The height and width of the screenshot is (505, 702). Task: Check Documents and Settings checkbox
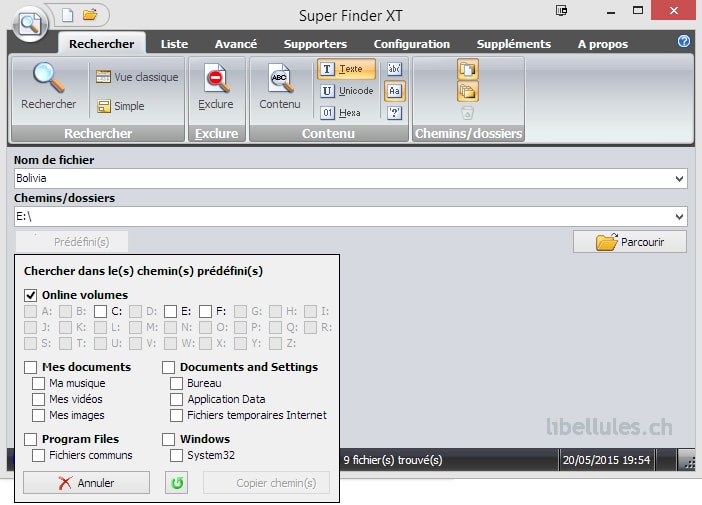(168, 367)
